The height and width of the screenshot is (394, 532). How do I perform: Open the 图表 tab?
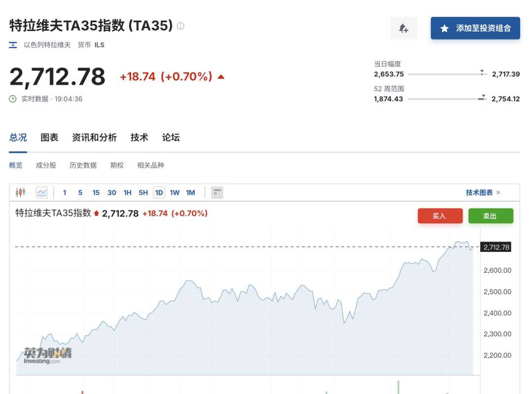(x=49, y=138)
